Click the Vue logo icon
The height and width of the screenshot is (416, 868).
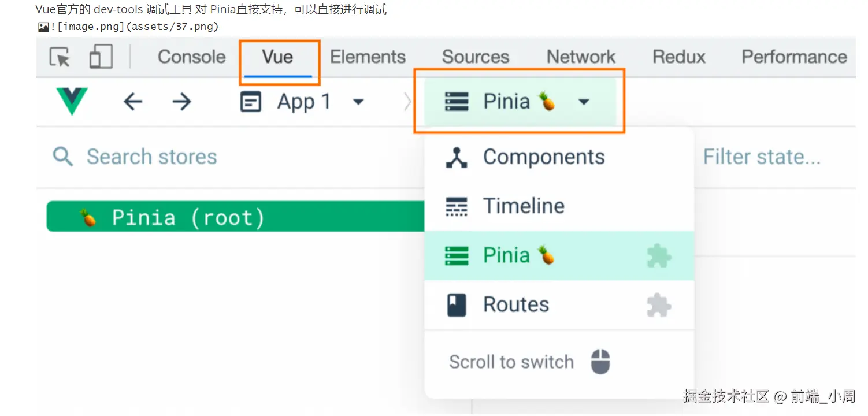pos(72,102)
